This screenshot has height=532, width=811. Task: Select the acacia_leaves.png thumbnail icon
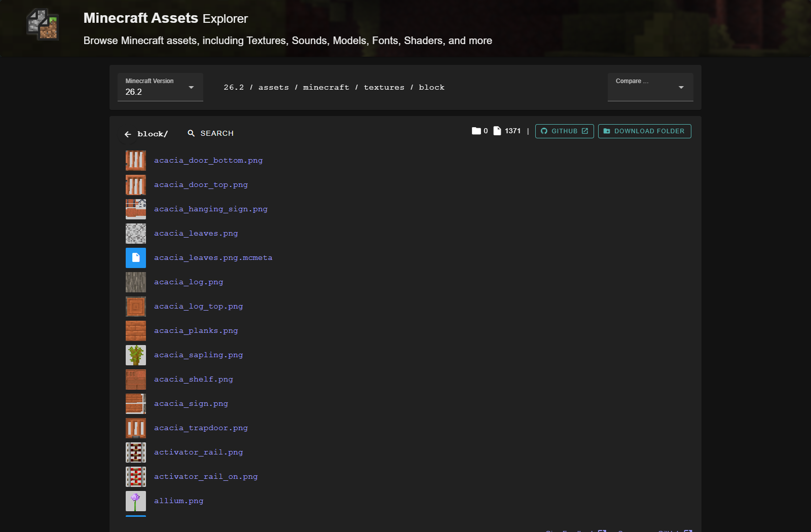click(136, 234)
